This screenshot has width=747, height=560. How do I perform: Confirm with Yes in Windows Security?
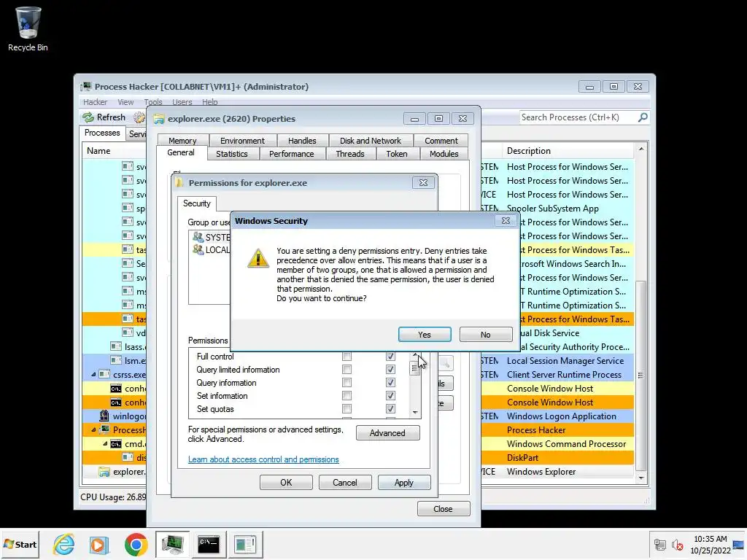[x=425, y=334]
